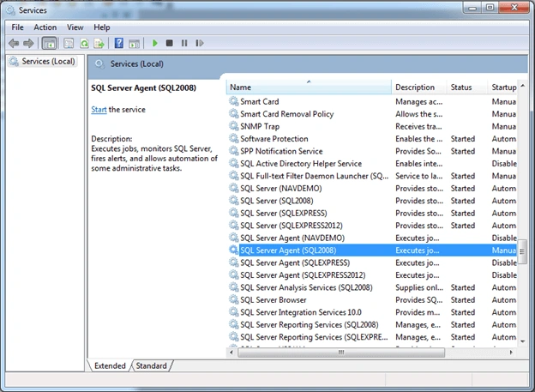Switch to the Standard tab
Screen dimensions: 535x392
(x=151, y=365)
